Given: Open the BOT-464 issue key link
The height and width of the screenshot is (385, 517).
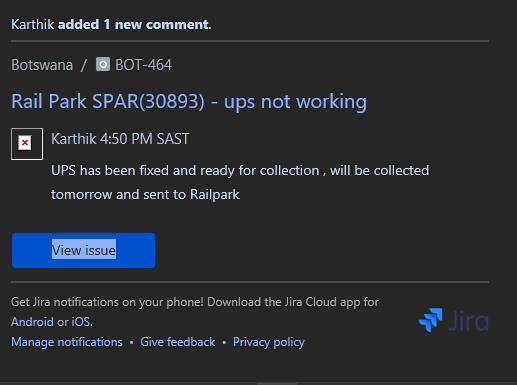Looking at the screenshot, I should 143,65.
